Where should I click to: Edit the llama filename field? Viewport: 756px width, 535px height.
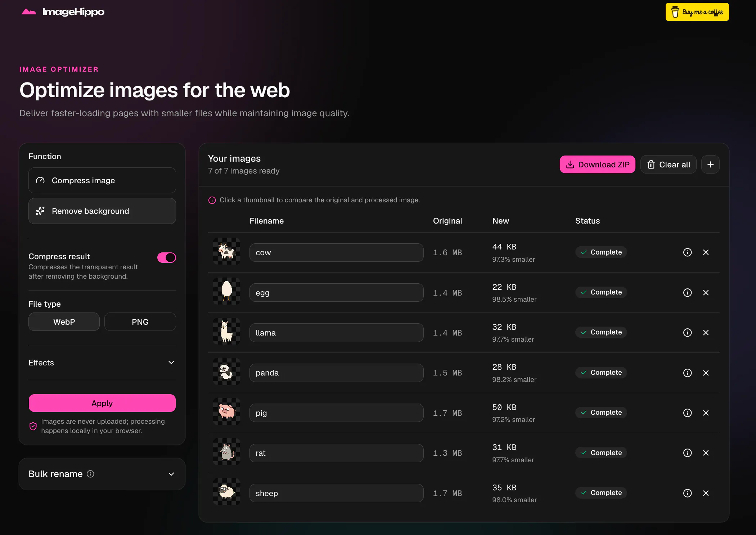click(337, 333)
